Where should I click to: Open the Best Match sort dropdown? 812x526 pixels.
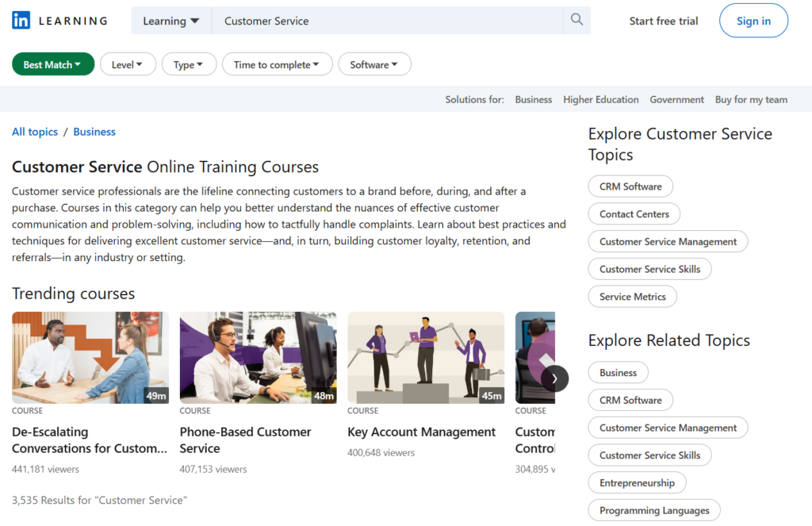pos(53,64)
